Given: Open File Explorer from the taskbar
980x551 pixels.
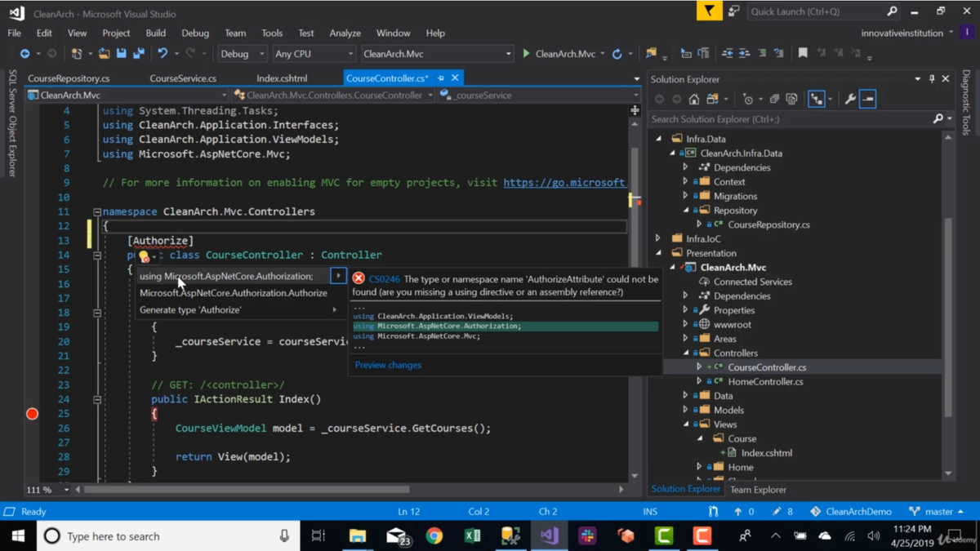Looking at the screenshot, I should coord(358,536).
